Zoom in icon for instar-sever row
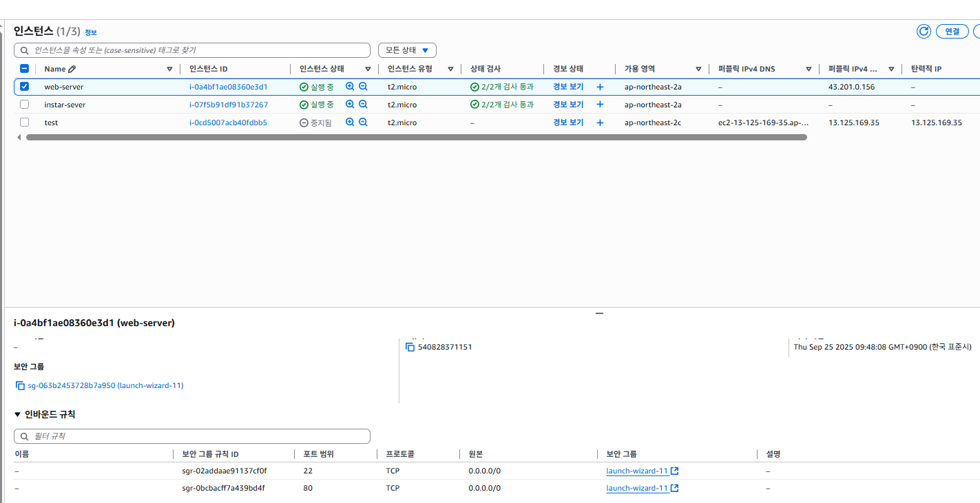 [350, 105]
